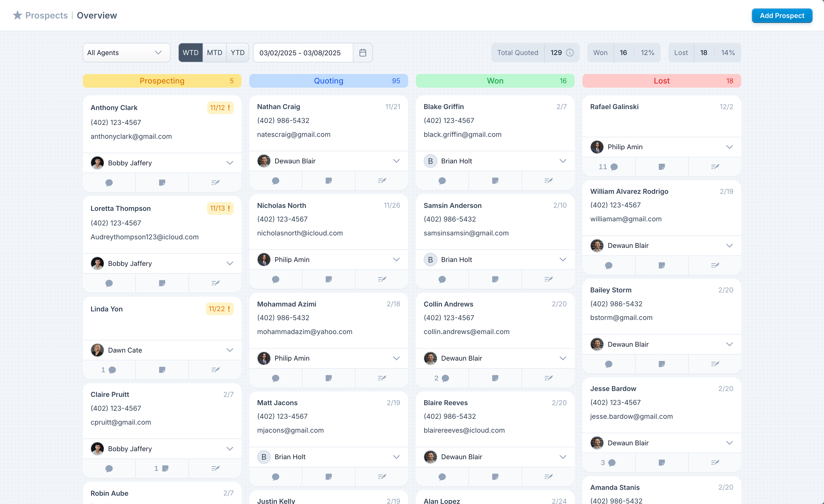Expand agent dropdown on Nicholas North card
Image resolution: width=824 pixels, height=504 pixels.
pos(396,260)
